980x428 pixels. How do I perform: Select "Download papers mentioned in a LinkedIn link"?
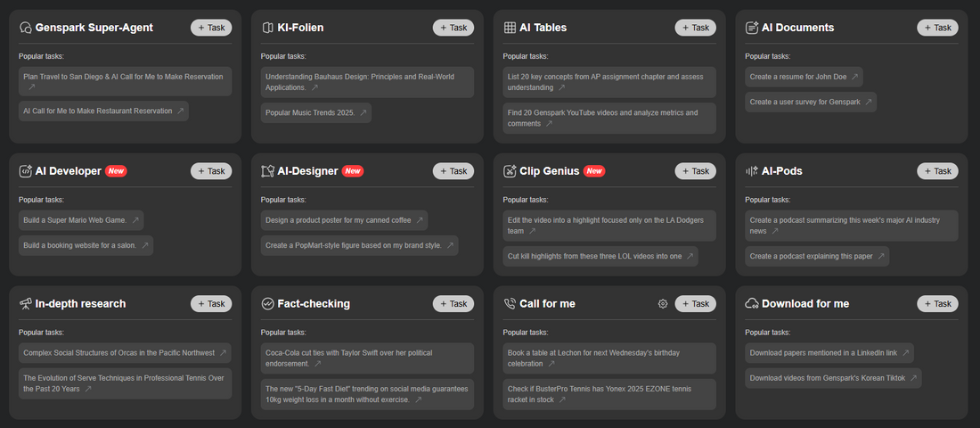829,353
